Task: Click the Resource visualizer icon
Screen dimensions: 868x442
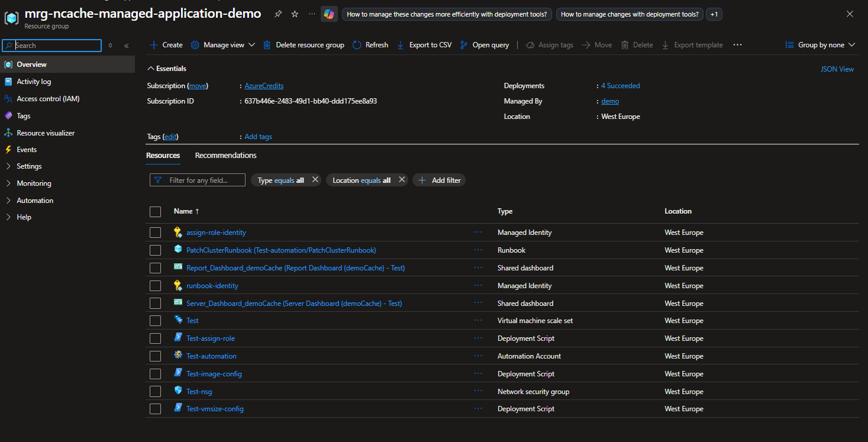Action: pos(8,133)
